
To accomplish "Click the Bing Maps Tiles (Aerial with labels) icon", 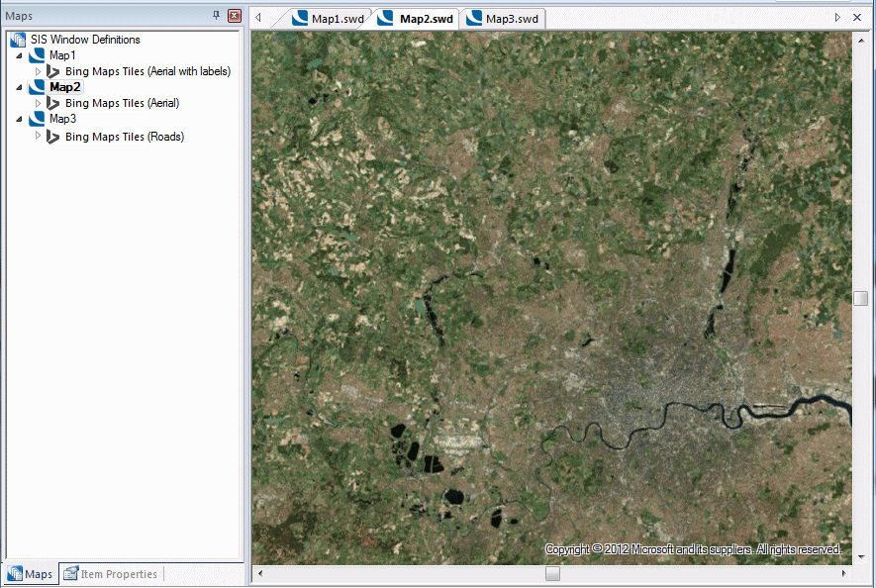I will coord(52,70).
